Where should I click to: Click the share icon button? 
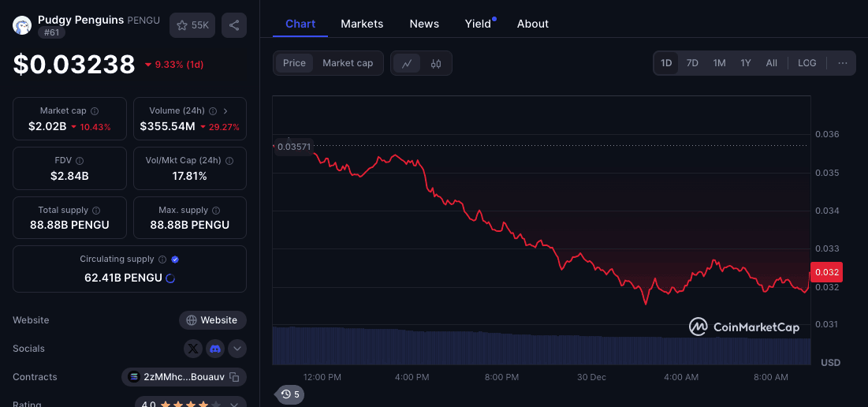tap(234, 25)
